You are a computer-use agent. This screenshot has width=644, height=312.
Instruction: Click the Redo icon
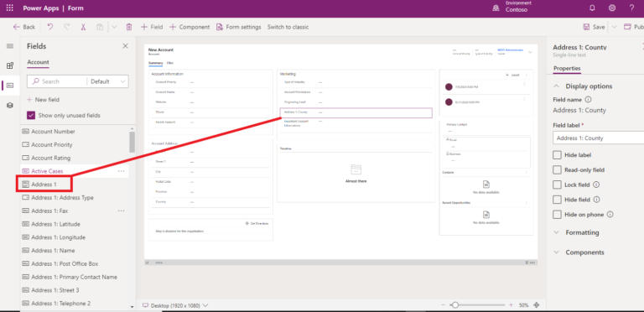[66, 27]
